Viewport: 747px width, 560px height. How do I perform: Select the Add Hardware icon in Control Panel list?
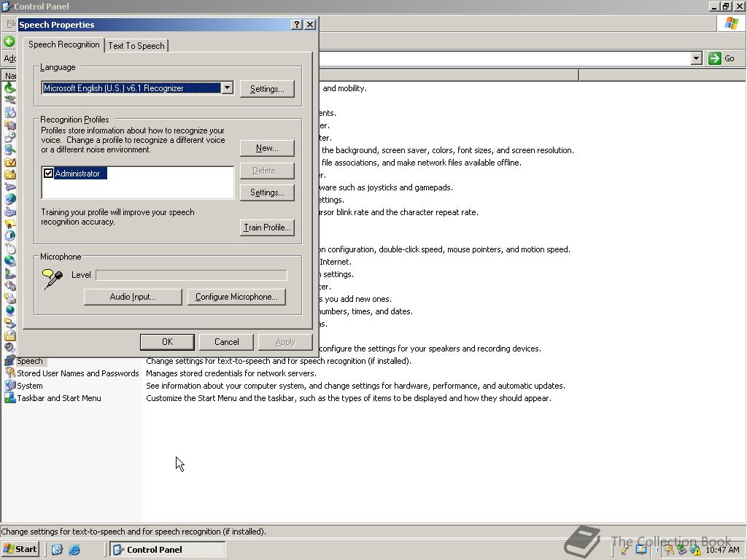(9, 101)
